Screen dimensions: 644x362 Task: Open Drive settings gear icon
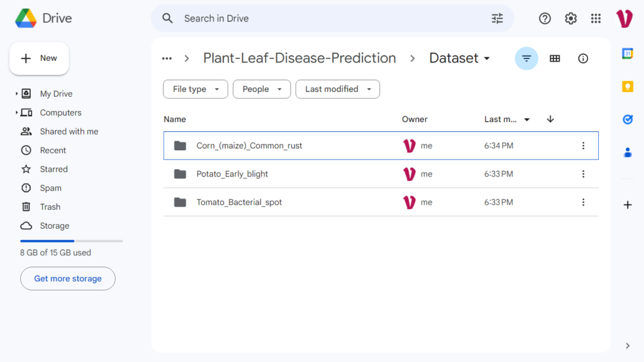click(570, 18)
